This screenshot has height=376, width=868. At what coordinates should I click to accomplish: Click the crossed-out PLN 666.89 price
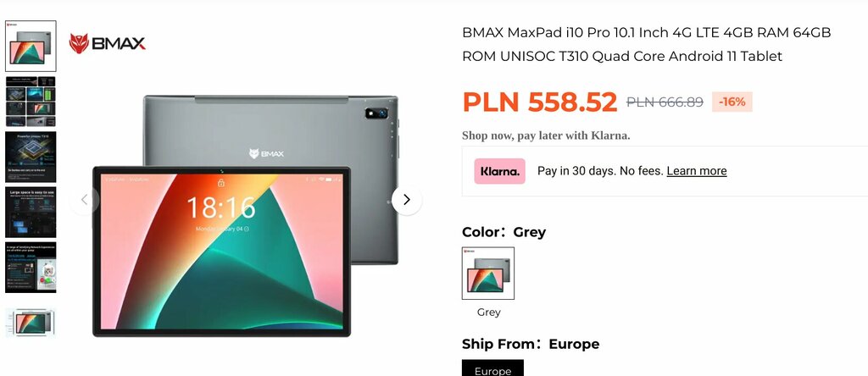click(x=665, y=102)
